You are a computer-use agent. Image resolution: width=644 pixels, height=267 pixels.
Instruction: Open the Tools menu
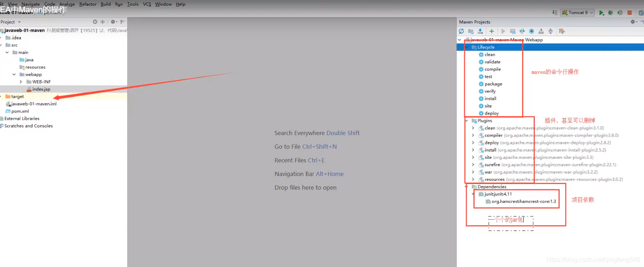133,4
